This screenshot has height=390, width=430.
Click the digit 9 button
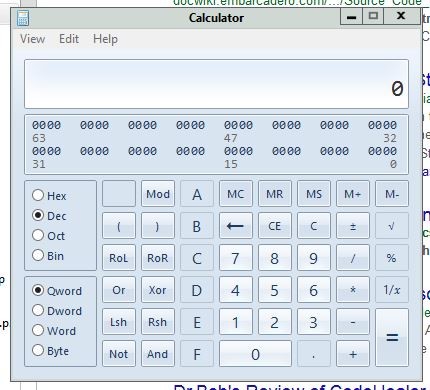(314, 258)
